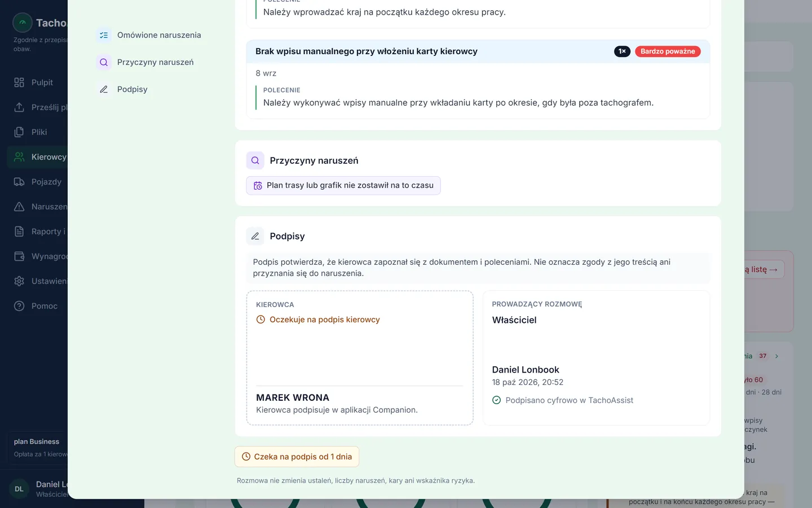Click the Pliki files icon
812x508 pixels.
point(19,132)
